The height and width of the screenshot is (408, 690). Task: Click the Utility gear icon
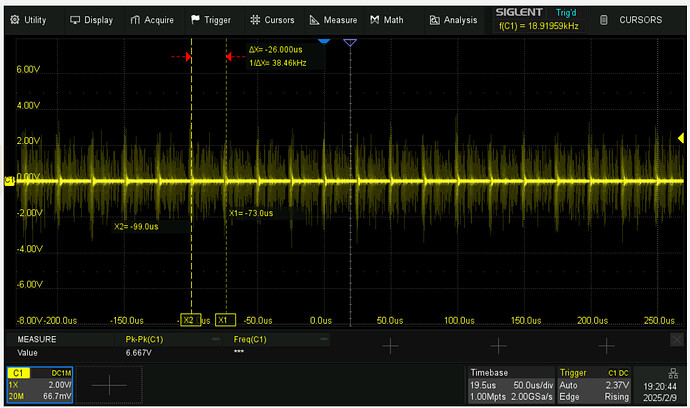coord(15,20)
